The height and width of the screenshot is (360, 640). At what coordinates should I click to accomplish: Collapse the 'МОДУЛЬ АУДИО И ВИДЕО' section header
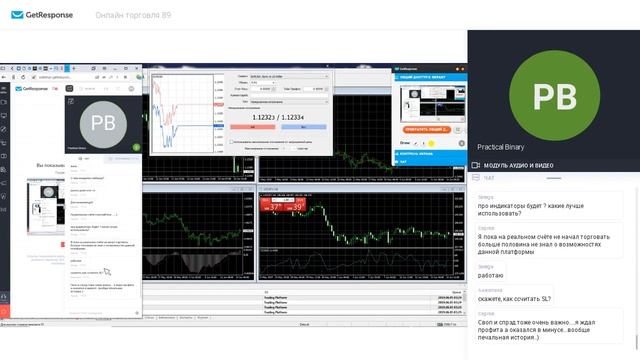pos(554,165)
